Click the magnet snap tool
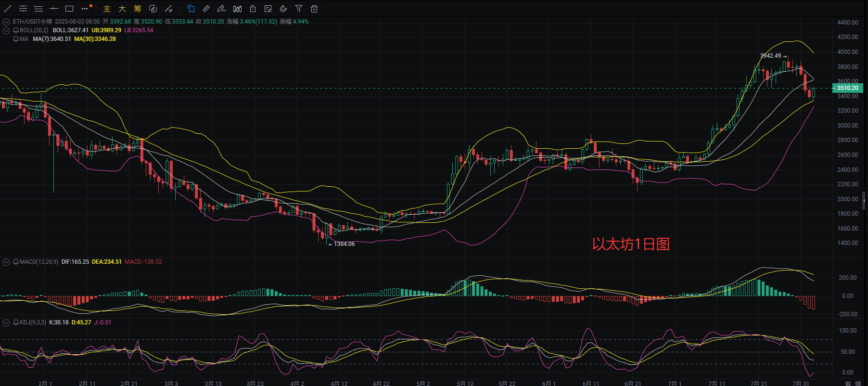Image resolution: width=868 pixels, height=386 pixels. (283, 9)
